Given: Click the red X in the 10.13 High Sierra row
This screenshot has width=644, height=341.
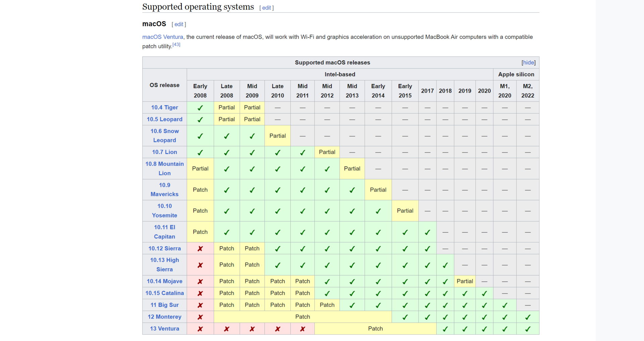Looking at the screenshot, I should [200, 265].
